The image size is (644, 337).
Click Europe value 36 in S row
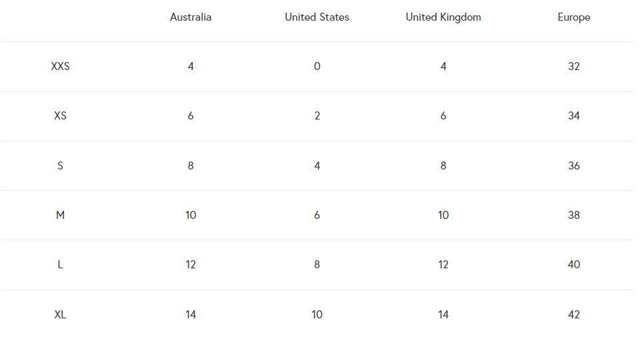tap(574, 165)
